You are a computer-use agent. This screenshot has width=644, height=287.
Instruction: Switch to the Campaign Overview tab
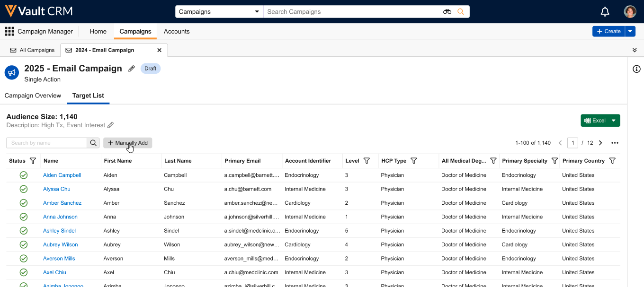(33, 96)
